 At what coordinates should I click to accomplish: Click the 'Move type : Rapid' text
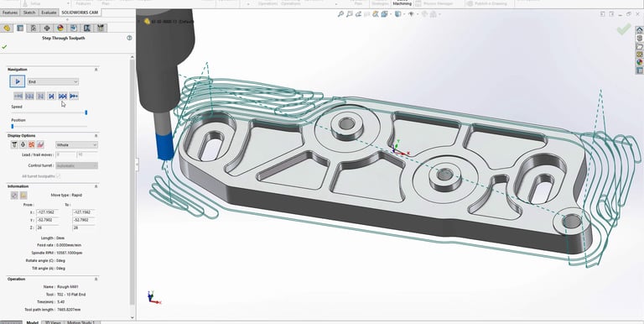point(66,195)
